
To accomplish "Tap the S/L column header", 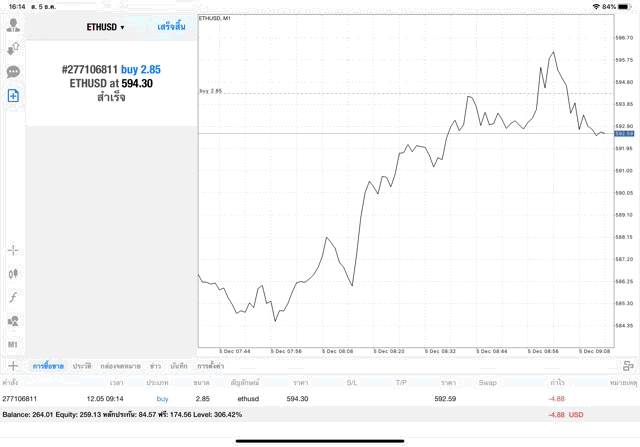I will 352,383.
